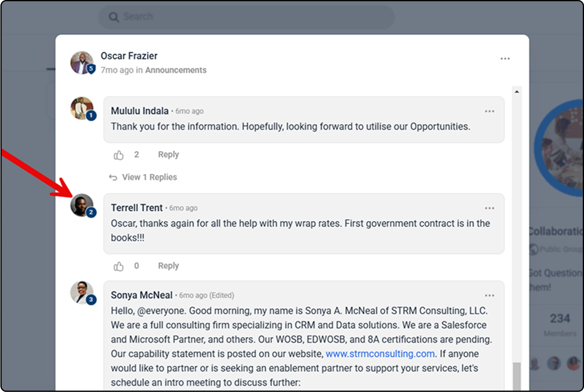Click the search magnifier icon
This screenshot has width=584, height=392.
tap(114, 17)
